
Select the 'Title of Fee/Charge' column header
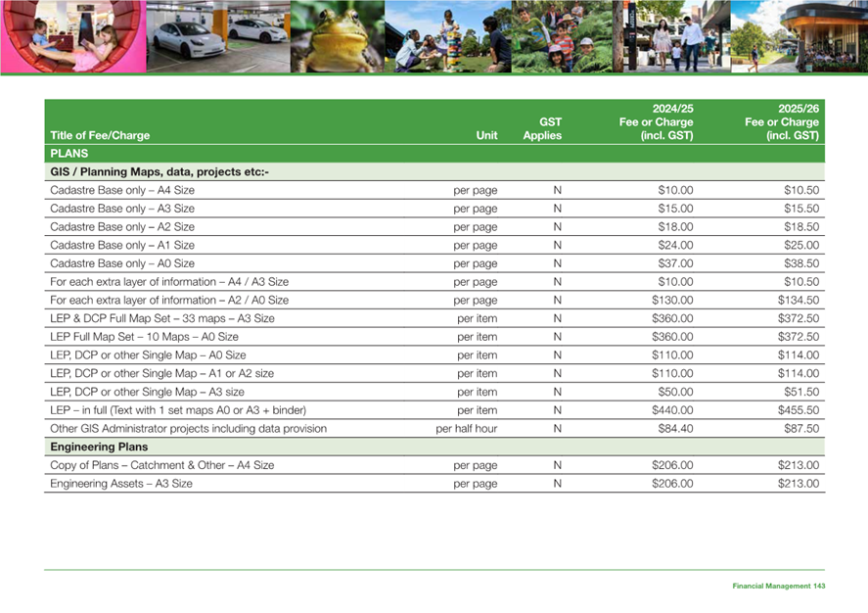coord(100,135)
